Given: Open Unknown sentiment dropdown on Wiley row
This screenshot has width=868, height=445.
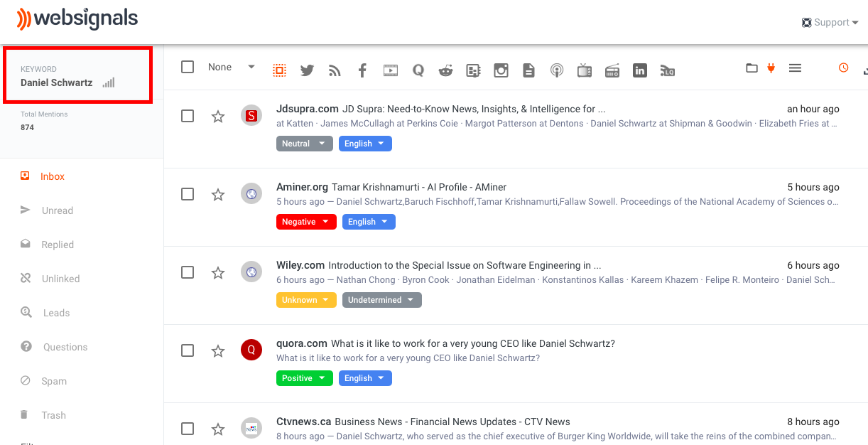Looking at the screenshot, I should click(x=306, y=300).
